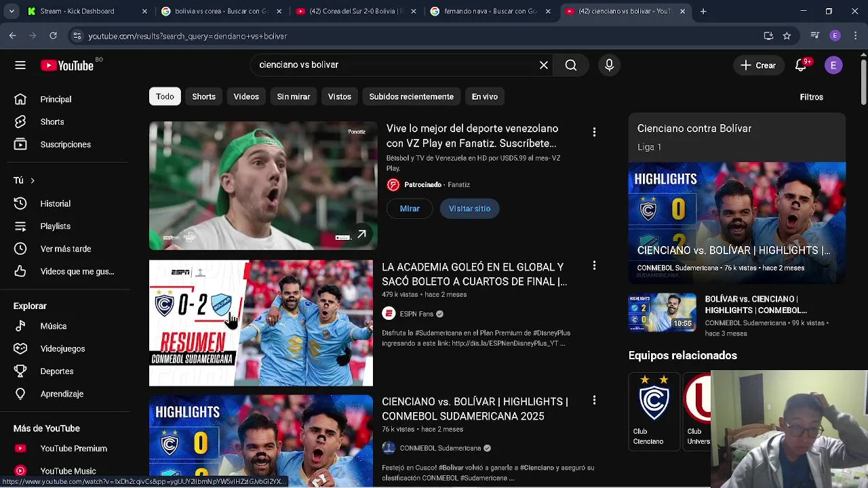Go to YouTube home via logo

tap(67, 65)
